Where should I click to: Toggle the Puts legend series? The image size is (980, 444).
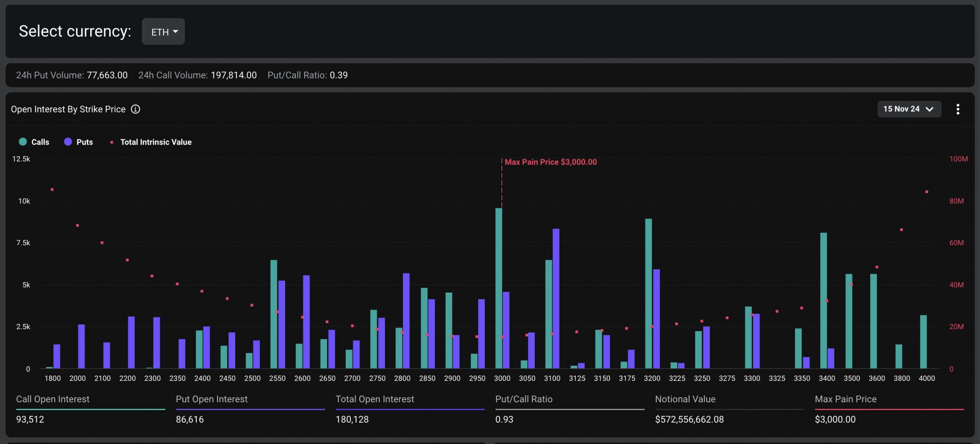coord(78,142)
